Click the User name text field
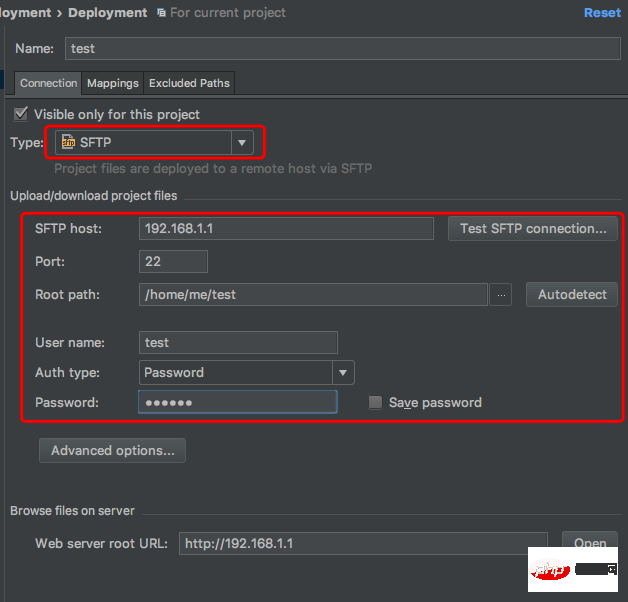This screenshot has height=602, width=628. pyautogui.click(x=238, y=342)
